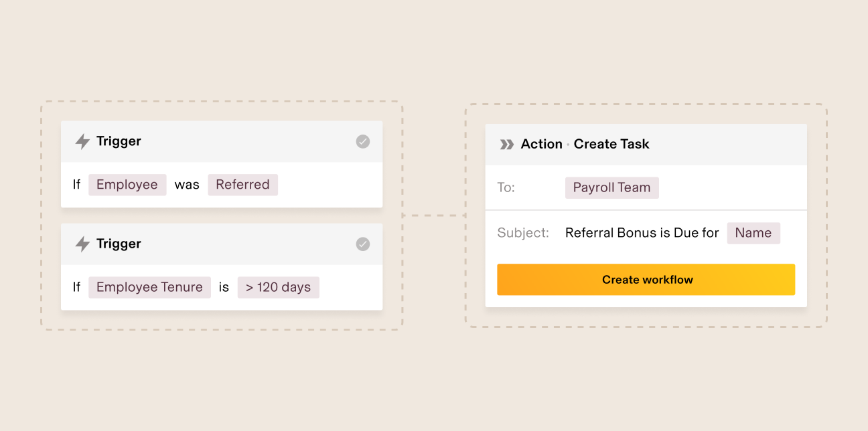Screen dimensions: 868x431
Task: Click the double-arrow Action icon
Action: pyautogui.click(x=507, y=144)
